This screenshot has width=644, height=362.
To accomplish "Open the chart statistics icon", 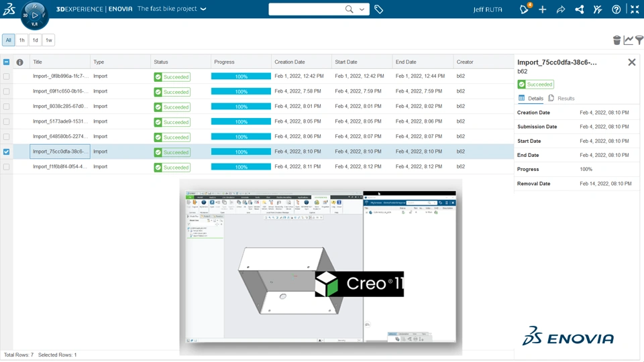I will pos(628,40).
